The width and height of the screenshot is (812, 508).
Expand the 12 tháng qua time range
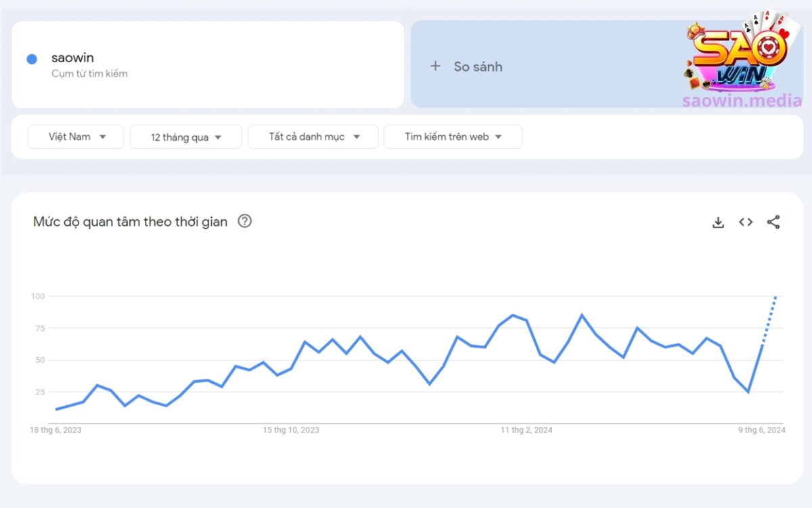(x=185, y=137)
